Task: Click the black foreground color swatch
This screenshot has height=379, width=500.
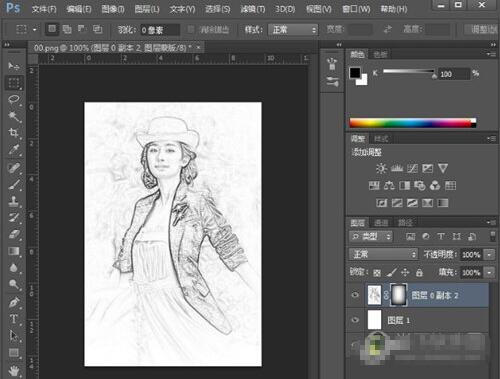Action: tap(355, 73)
